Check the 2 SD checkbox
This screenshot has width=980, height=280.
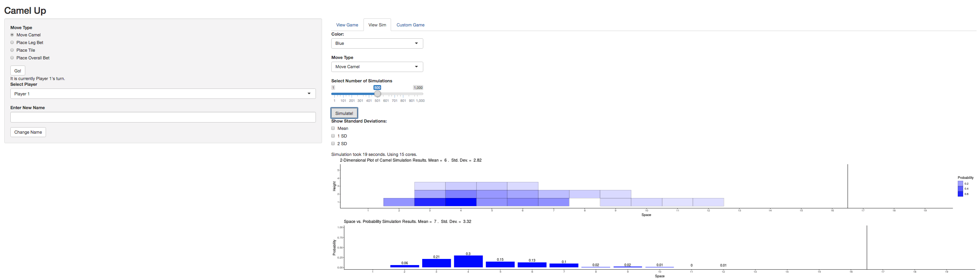click(333, 144)
